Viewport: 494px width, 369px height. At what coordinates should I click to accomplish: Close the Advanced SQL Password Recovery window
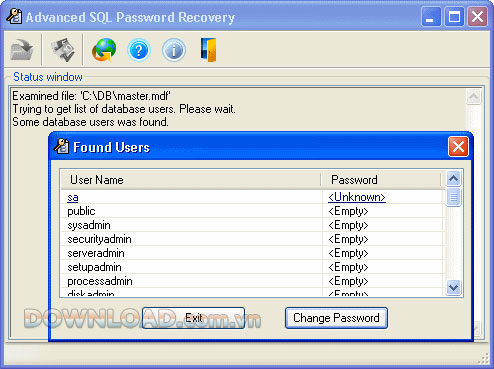(x=477, y=17)
